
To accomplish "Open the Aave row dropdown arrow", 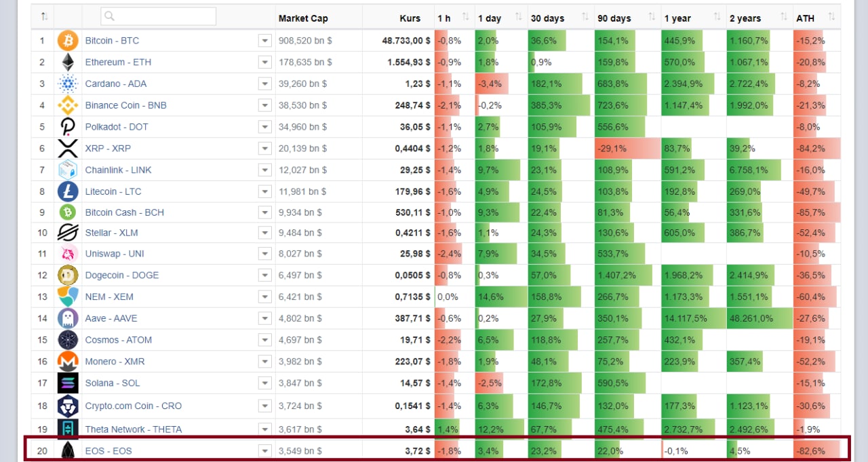I will coord(264,318).
